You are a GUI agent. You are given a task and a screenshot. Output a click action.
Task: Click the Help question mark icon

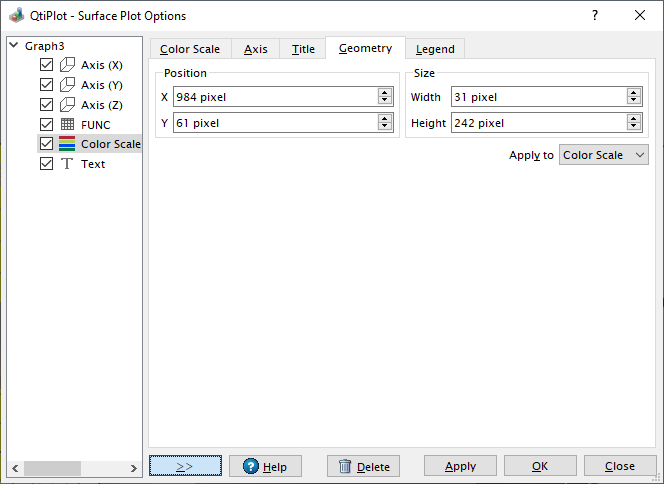pyautogui.click(x=250, y=467)
